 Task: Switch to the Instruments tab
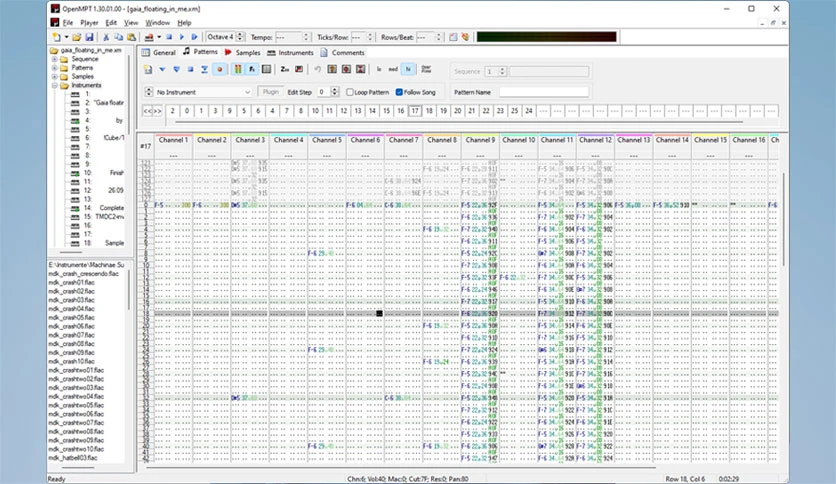pyautogui.click(x=291, y=52)
